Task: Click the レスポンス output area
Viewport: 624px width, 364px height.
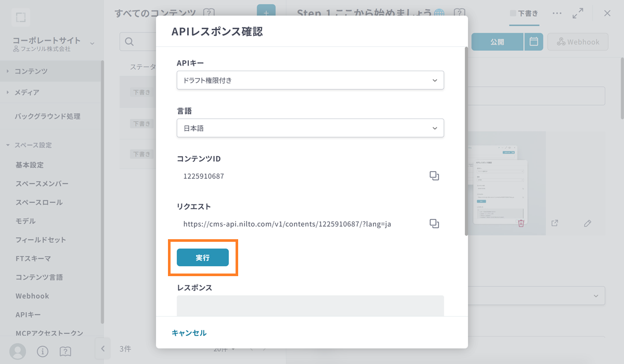Action: tap(310, 306)
